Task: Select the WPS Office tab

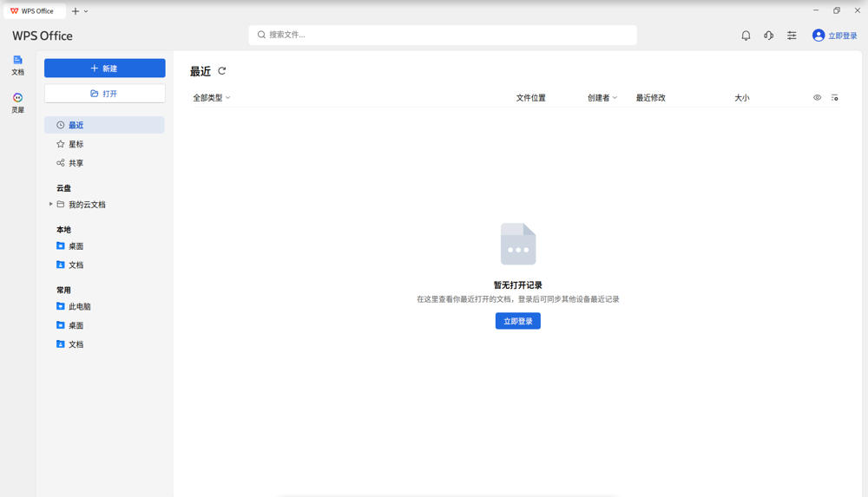Action: coord(35,11)
